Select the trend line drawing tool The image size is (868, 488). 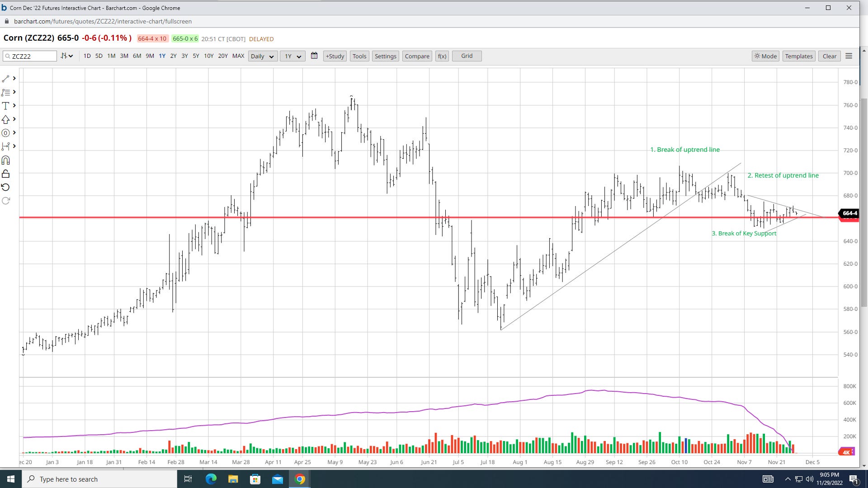(x=6, y=79)
